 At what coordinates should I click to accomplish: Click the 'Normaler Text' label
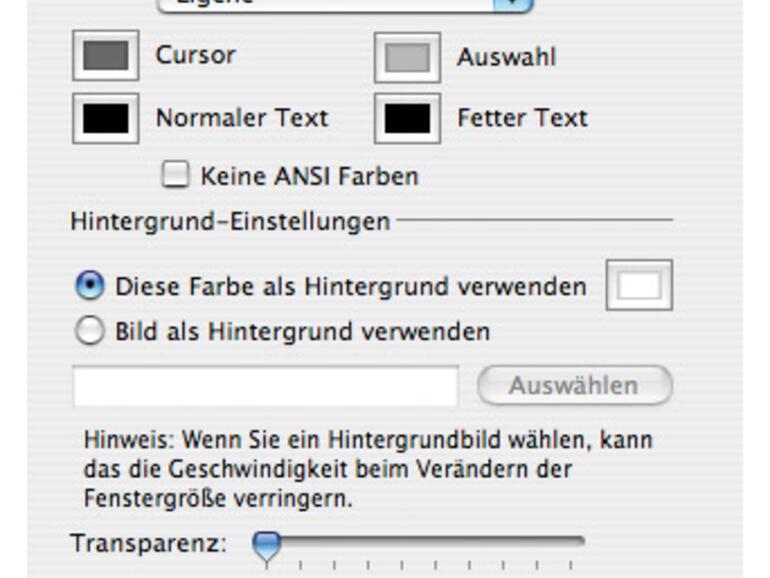pyautogui.click(x=241, y=118)
